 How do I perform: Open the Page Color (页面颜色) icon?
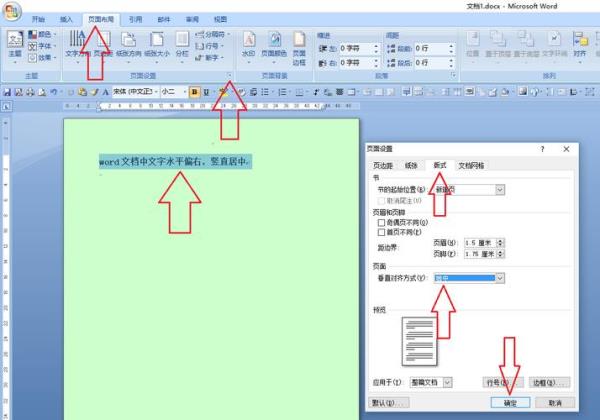[x=273, y=43]
